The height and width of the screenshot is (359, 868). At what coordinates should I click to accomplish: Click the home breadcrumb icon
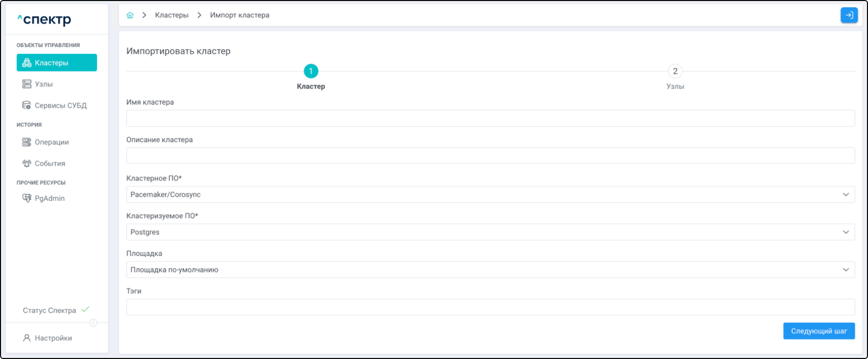(x=130, y=15)
